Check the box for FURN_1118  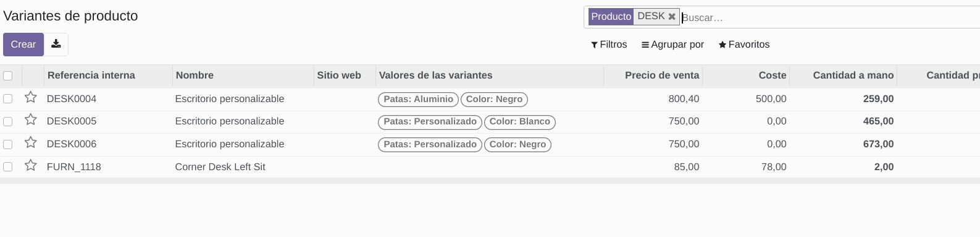(x=8, y=166)
